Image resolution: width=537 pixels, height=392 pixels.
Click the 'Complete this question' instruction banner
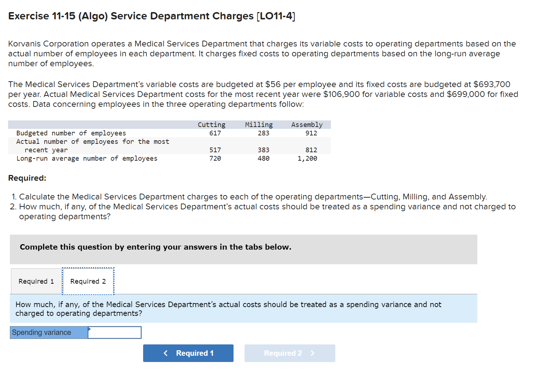click(243, 249)
